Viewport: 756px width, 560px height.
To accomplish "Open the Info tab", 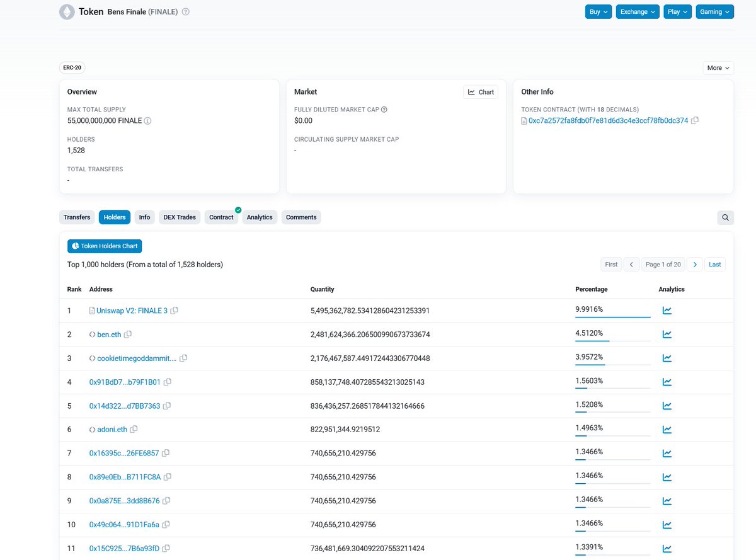I will [145, 217].
